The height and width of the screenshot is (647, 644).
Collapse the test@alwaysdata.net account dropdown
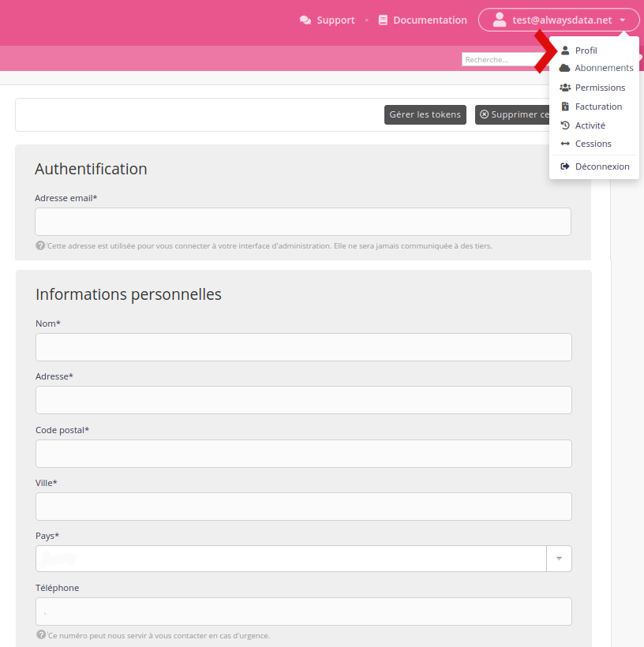point(623,21)
